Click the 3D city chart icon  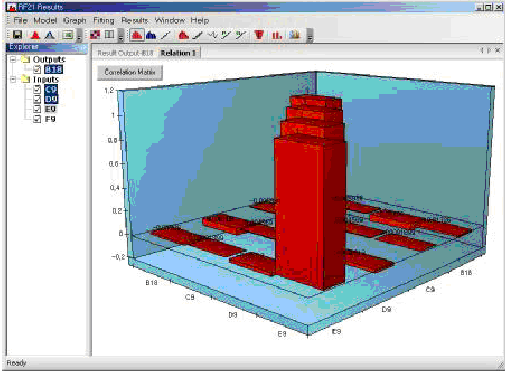295,35
